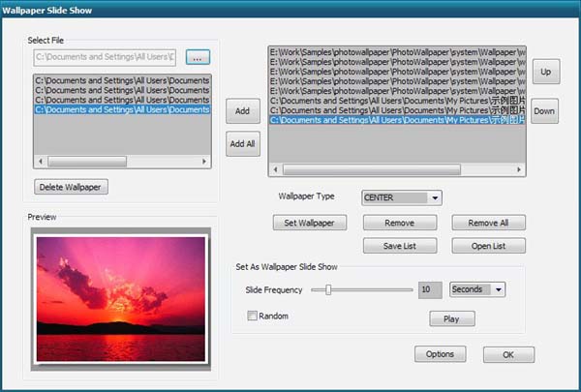Viewport: 581px width, 392px height.
Task: Click Delete Wallpaper button
Action: point(71,187)
